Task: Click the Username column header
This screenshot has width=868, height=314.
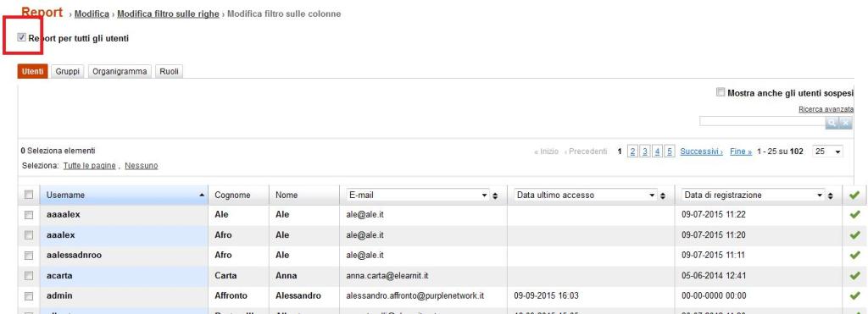Action: pos(124,196)
